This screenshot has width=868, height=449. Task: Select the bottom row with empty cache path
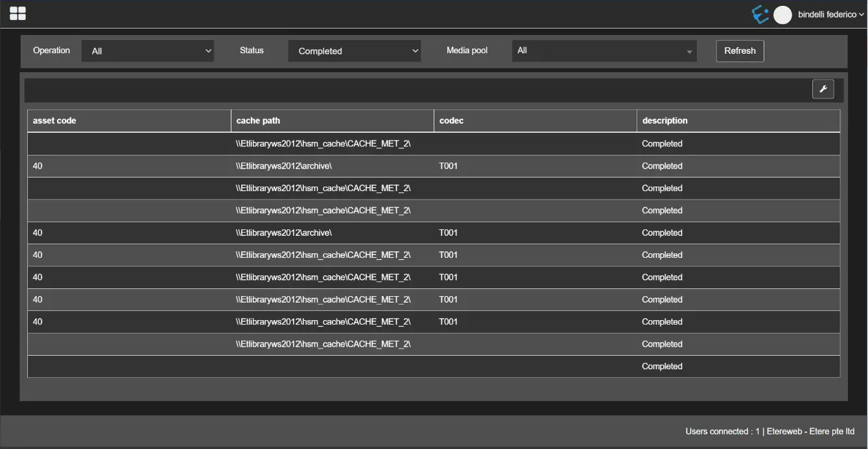433,367
